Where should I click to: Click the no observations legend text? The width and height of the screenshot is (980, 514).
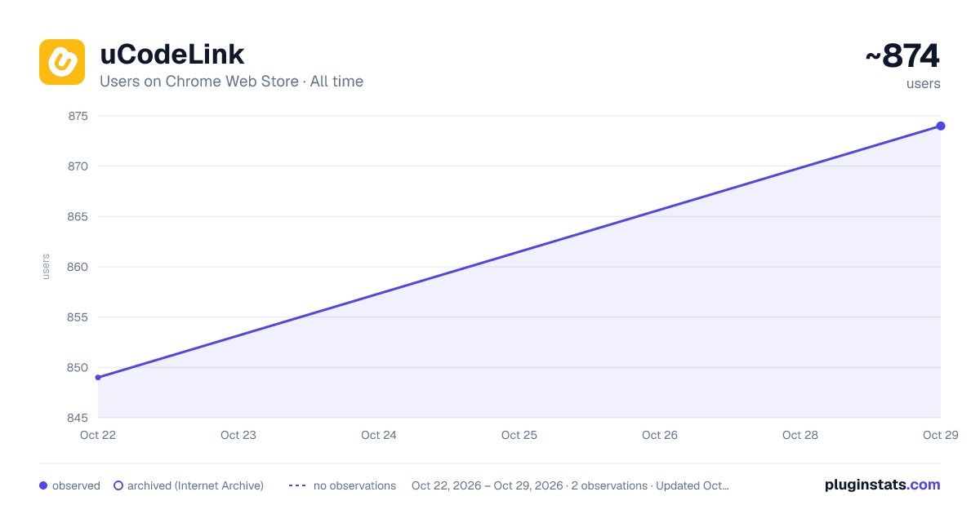point(354,485)
